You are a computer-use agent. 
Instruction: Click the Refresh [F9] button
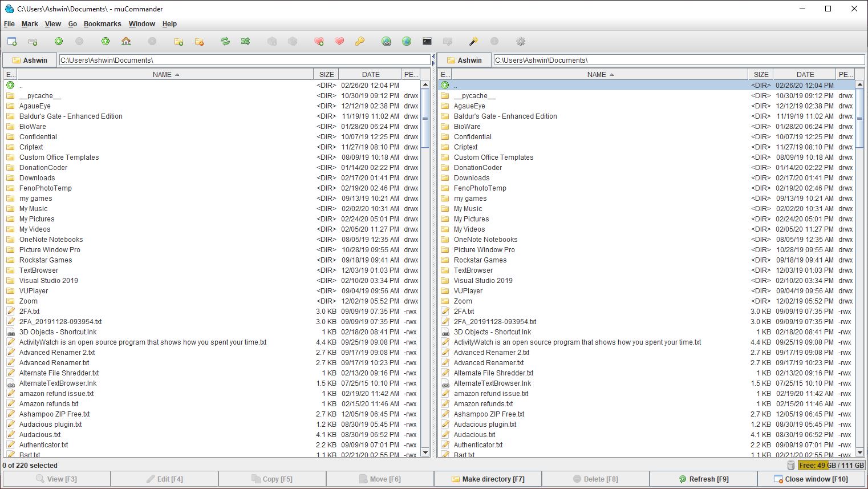703,479
